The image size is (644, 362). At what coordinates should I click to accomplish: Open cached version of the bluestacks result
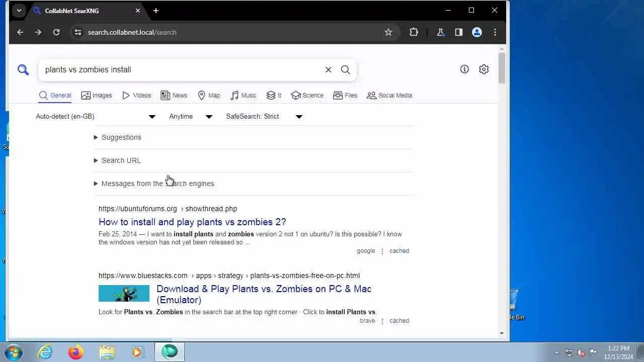399,321
